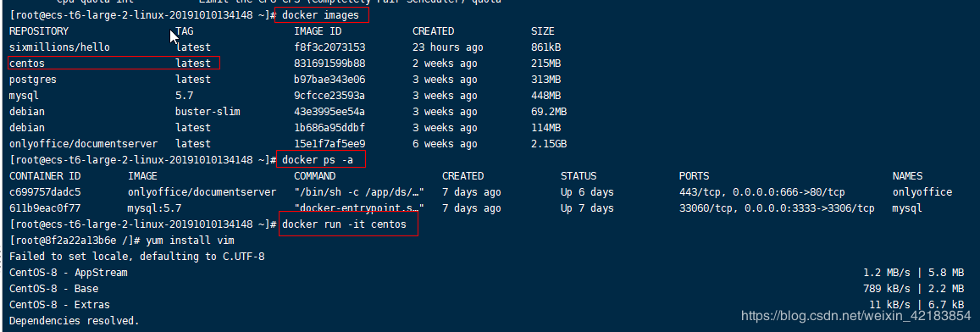The image size is (980, 332).
Task: Click the 215MB size value
Action: coord(545,64)
